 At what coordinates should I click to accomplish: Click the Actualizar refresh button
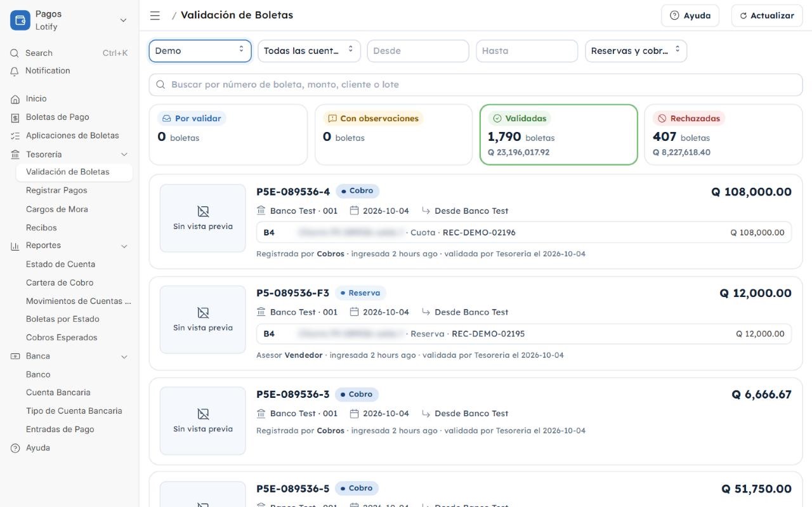(767, 16)
